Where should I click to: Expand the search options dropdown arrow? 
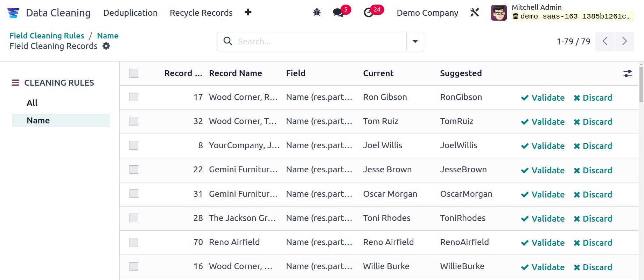pos(415,42)
